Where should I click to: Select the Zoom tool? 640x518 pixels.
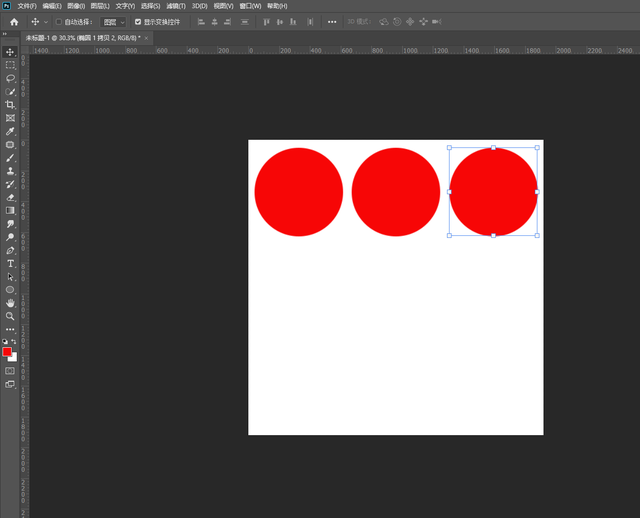[x=10, y=316]
